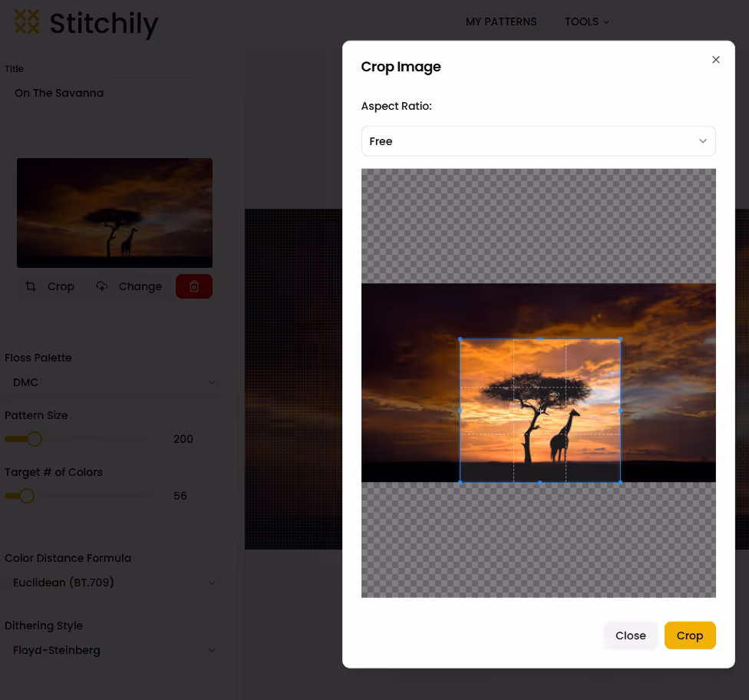This screenshot has width=749, height=700.
Task: Click the Dithering Style chevron icon
Action: click(212, 650)
